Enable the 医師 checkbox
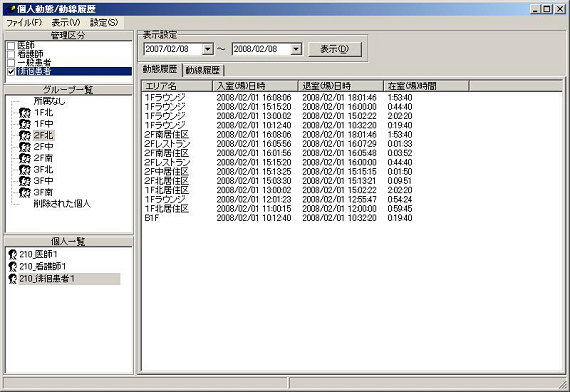 pyautogui.click(x=11, y=45)
